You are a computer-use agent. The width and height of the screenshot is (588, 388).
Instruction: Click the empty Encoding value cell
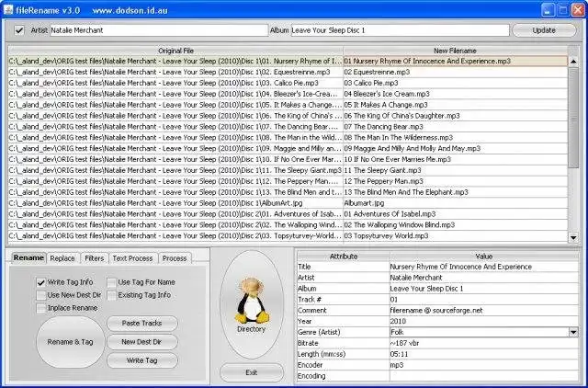[x=484, y=376]
